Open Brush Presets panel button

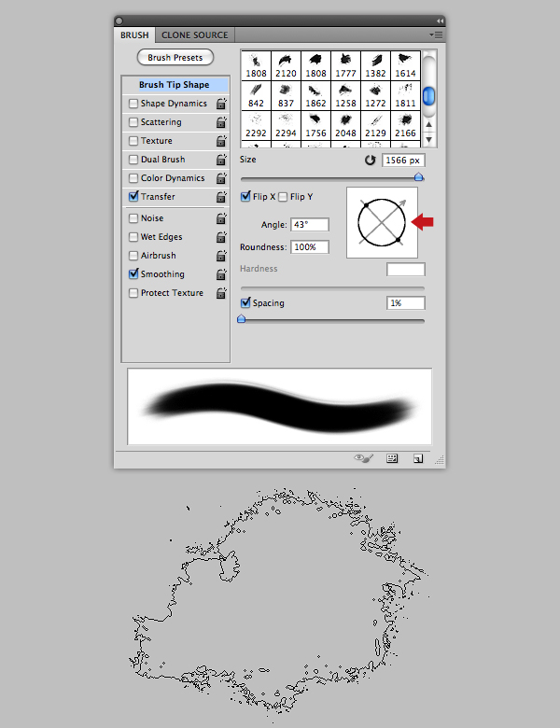[x=175, y=58]
